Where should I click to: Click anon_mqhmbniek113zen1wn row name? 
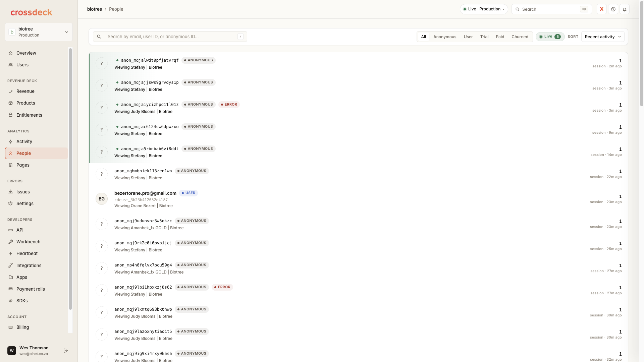[x=143, y=171]
